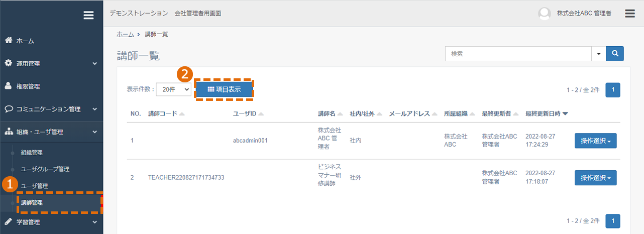Open 操作選択 for ビジネスマナー研修講師 row
The image size is (644, 234).
(595, 177)
